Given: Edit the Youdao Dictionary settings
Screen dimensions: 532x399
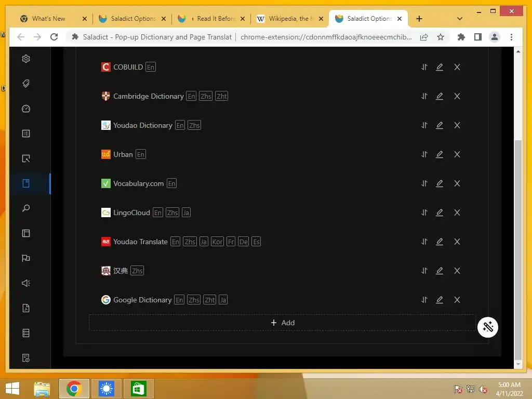Looking at the screenshot, I should click(x=440, y=125).
